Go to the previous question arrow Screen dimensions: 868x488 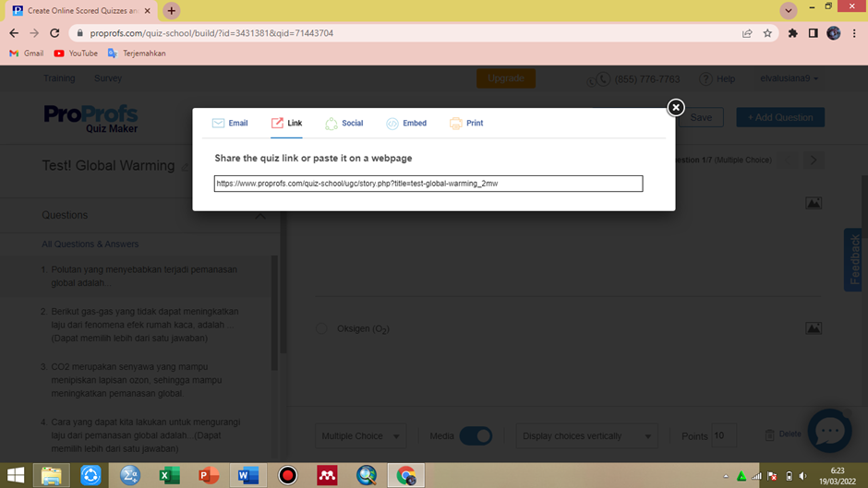(x=788, y=161)
